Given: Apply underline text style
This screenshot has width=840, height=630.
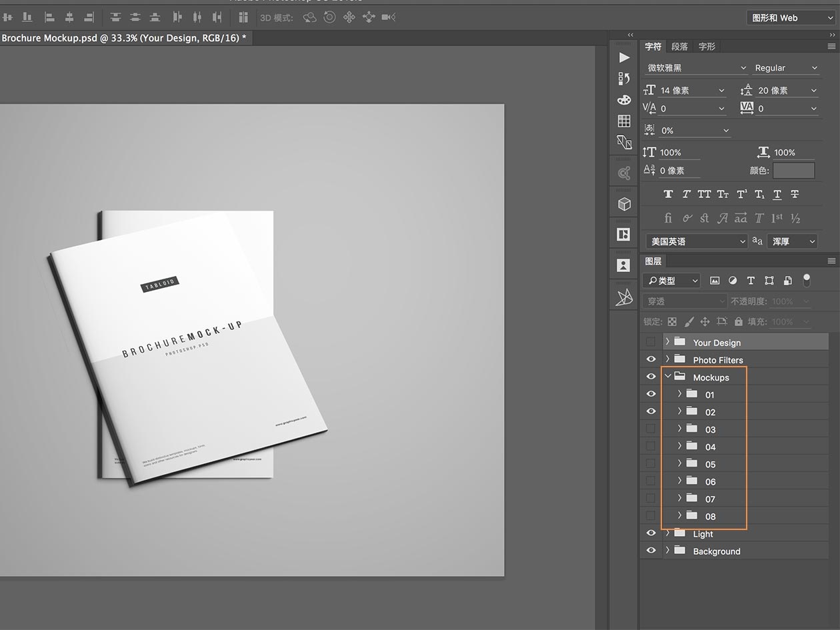Looking at the screenshot, I should (x=777, y=195).
